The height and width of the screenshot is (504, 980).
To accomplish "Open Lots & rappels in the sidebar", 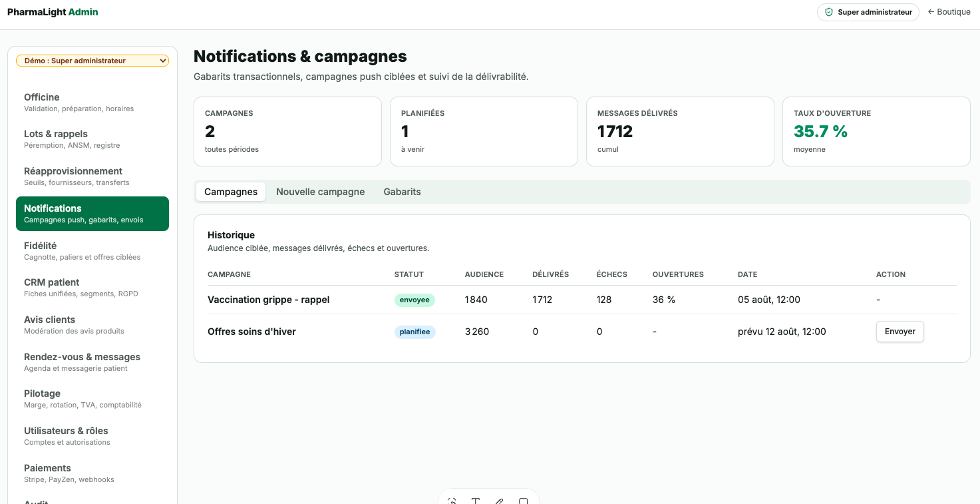I will (x=92, y=139).
